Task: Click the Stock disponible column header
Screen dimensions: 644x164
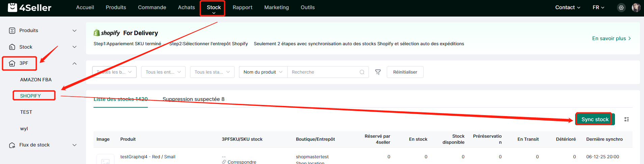Action: 453,139
